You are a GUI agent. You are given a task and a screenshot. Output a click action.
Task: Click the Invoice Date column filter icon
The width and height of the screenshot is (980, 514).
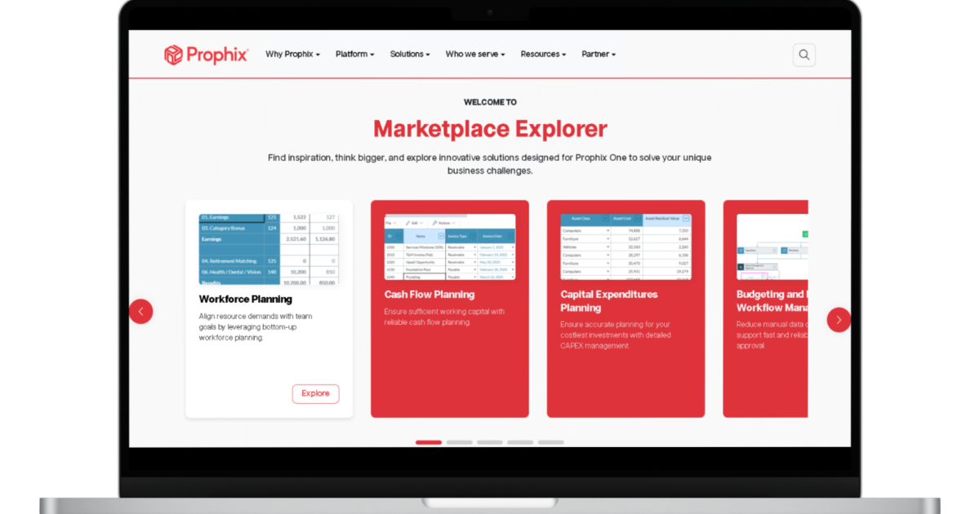click(x=510, y=236)
